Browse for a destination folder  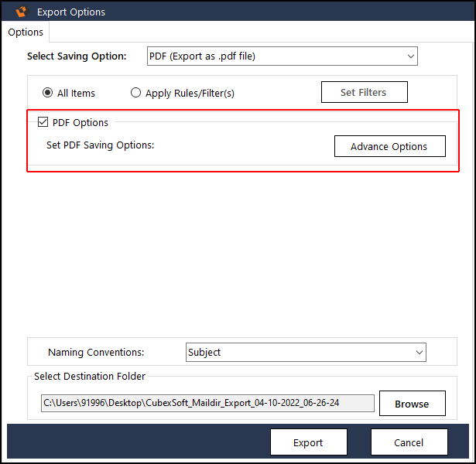tap(413, 404)
